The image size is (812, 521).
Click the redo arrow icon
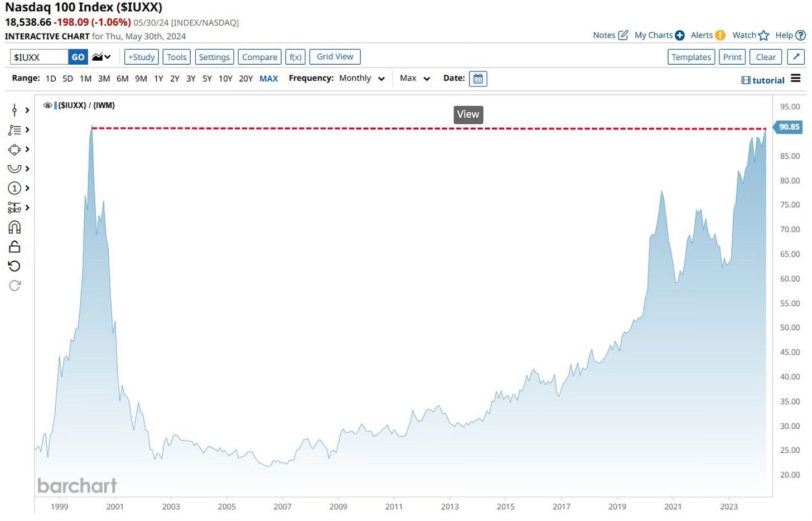[14, 286]
